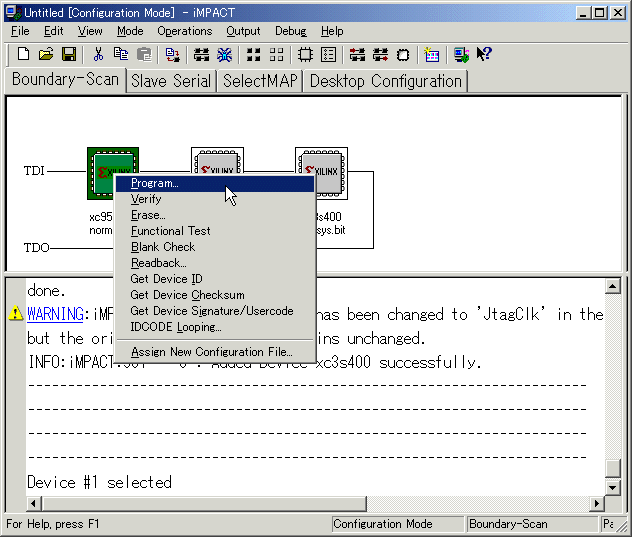
Task: Click the dotted-outline chip toolbar icon
Action: [403, 55]
